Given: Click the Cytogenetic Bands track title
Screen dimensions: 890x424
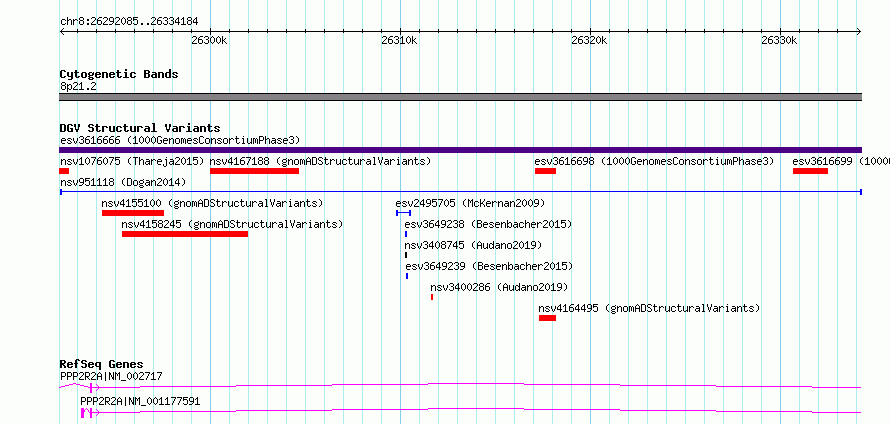Looking at the screenshot, I should pyautogui.click(x=119, y=74).
